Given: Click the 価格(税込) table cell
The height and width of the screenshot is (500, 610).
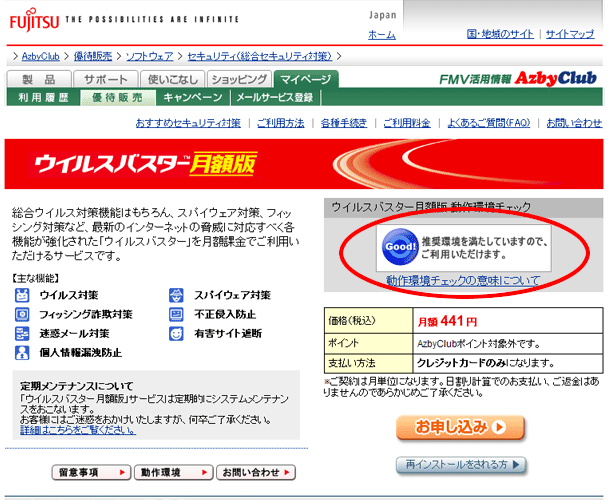Looking at the screenshot, I should [x=368, y=320].
